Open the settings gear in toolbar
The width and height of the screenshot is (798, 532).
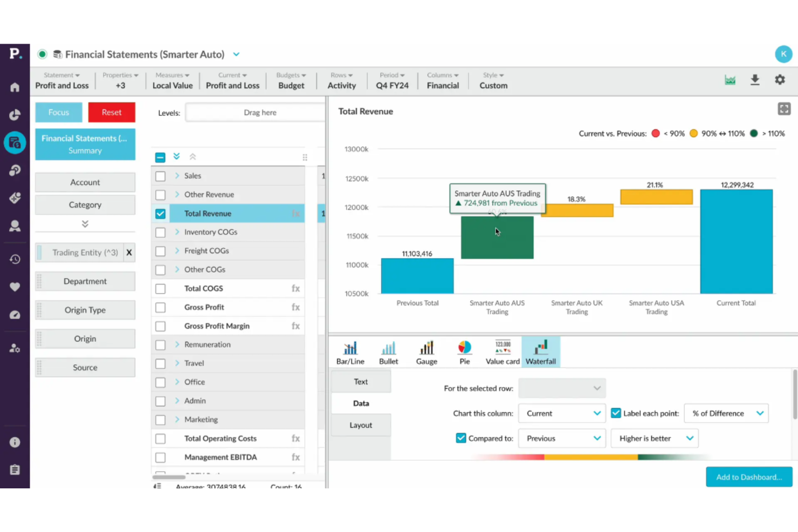click(x=780, y=80)
